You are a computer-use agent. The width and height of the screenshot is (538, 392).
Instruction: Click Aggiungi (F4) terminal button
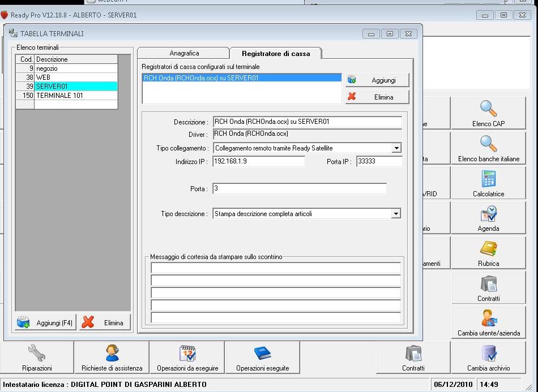[x=45, y=323]
